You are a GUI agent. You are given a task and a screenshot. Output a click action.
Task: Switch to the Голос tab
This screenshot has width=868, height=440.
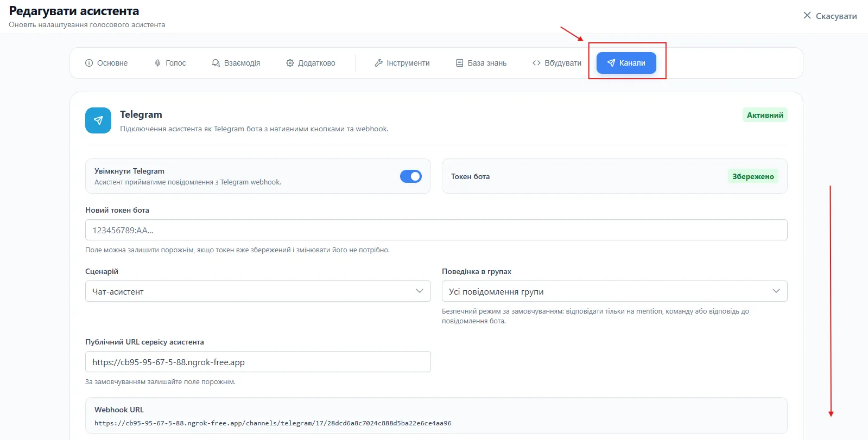pos(170,63)
